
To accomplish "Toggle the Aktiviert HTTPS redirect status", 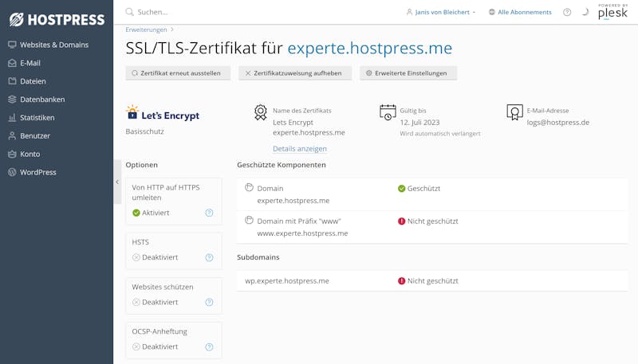I will tap(151, 213).
